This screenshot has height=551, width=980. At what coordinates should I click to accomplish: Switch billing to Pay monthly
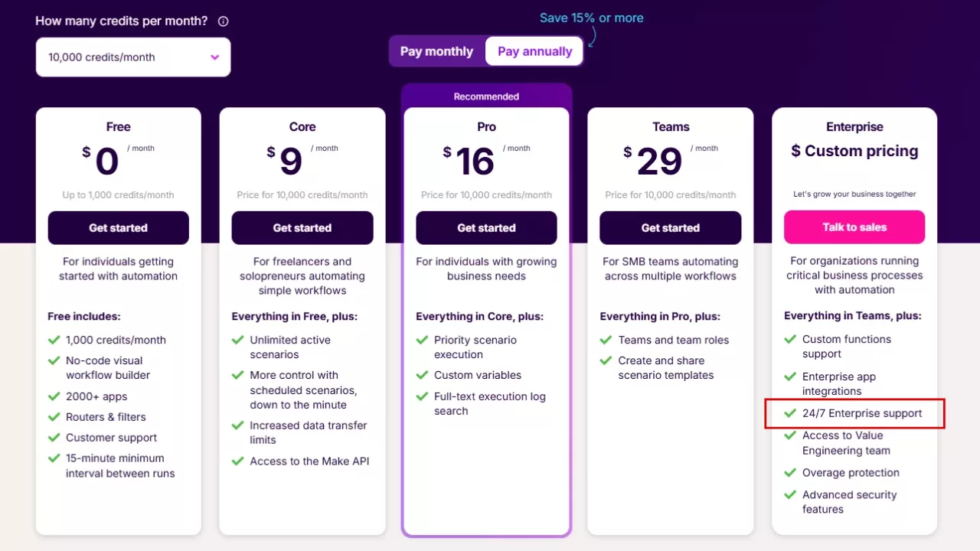tap(436, 51)
